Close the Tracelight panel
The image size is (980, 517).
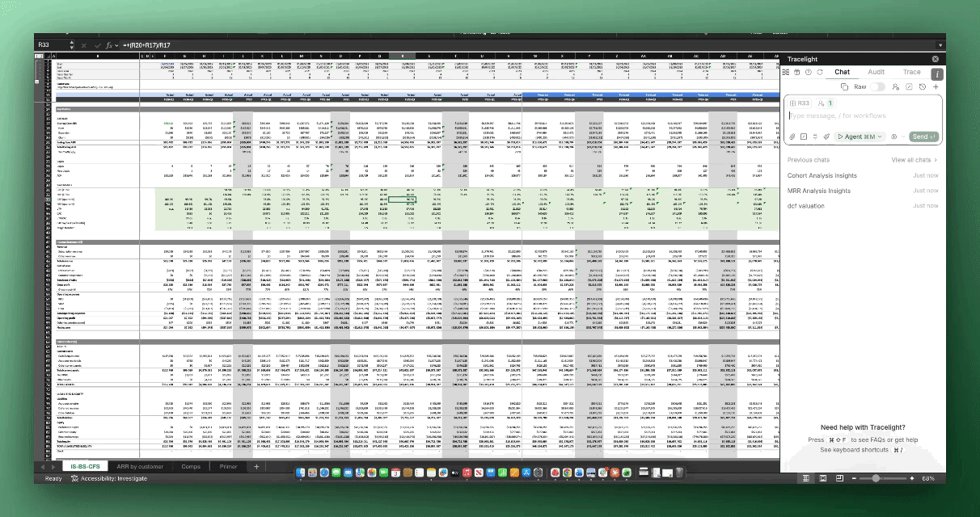coord(936,59)
